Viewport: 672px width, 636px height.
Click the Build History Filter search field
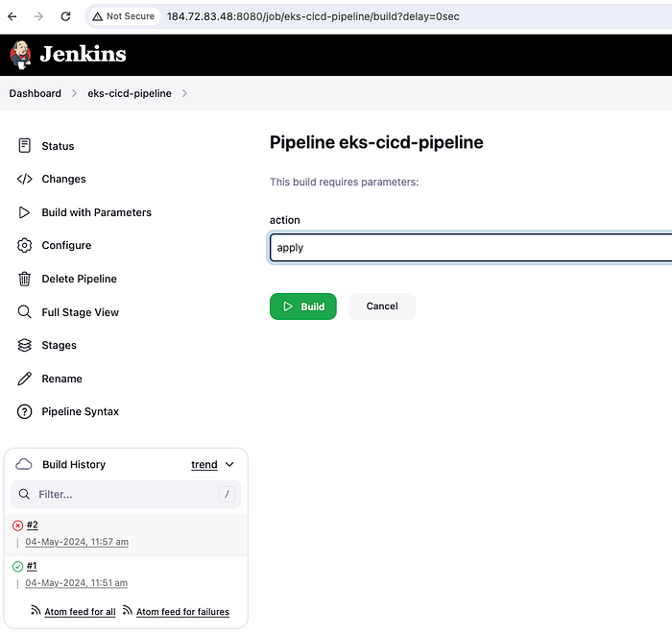tap(126, 495)
